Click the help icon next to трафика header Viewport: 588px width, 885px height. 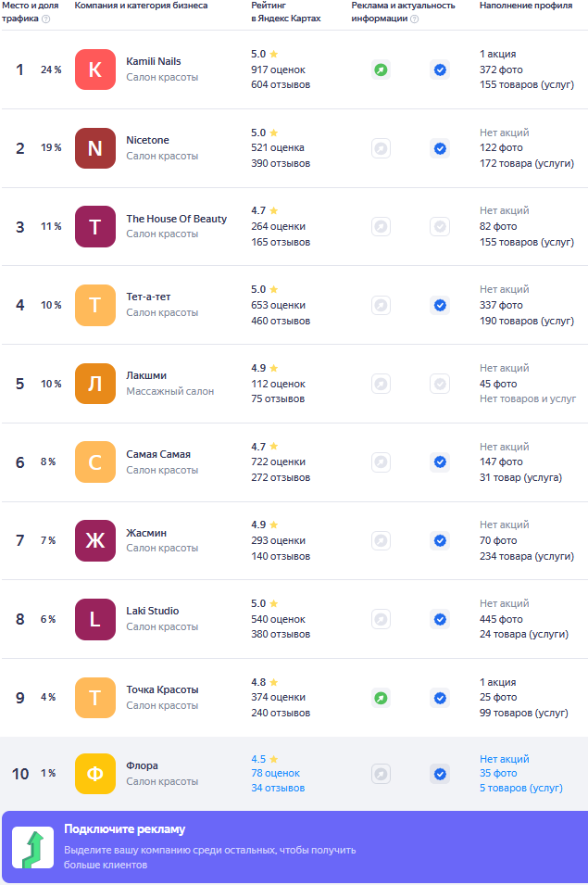click(x=46, y=19)
